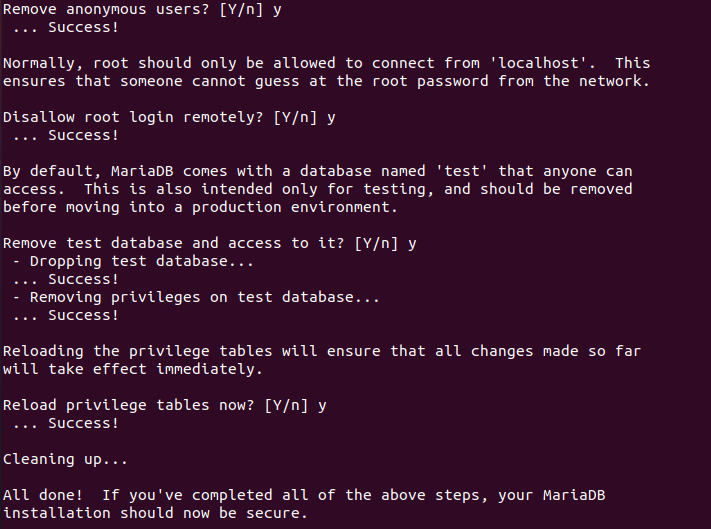Click 'MariaDB' in the 'By default' line
711x529 pixels.
(x=142, y=171)
